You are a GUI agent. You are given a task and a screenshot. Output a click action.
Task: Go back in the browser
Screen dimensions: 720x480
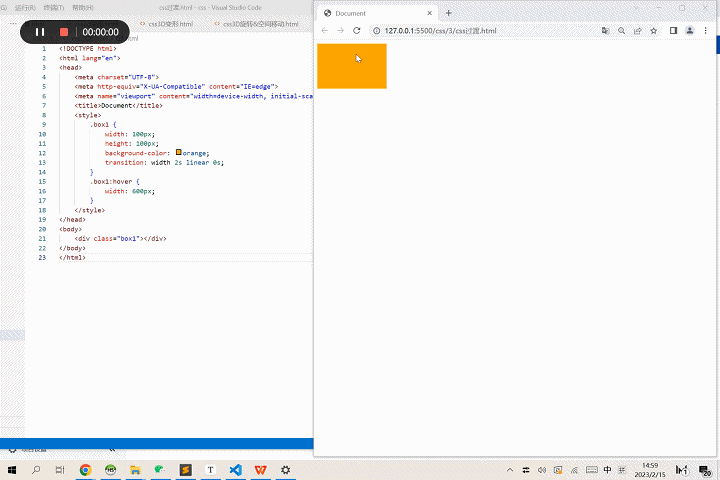[325, 31]
